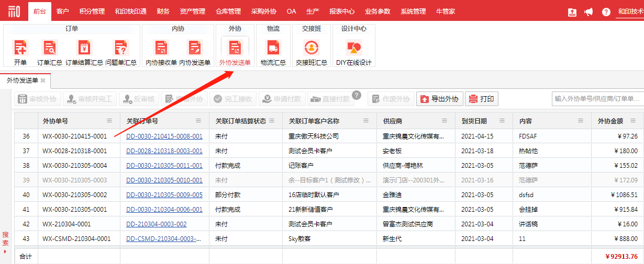The image size is (644, 264).
Task: Switch to 财务 menu tab
Action: tap(163, 11)
